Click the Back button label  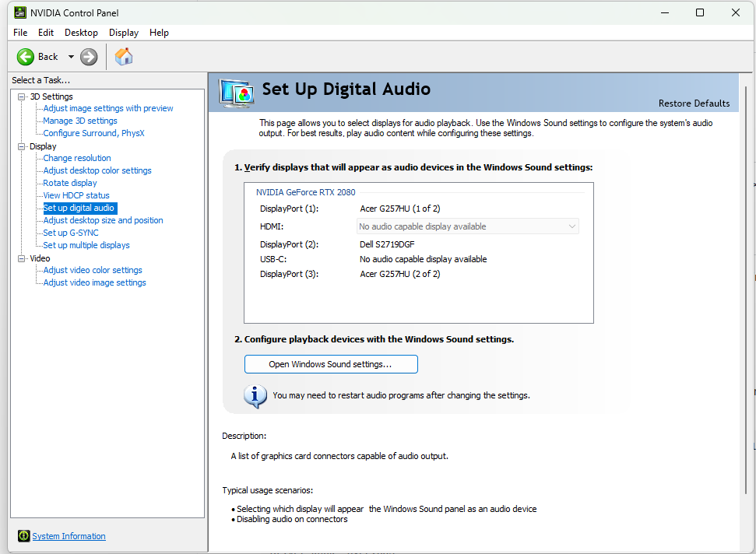pyautogui.click(x=47, y=57)
